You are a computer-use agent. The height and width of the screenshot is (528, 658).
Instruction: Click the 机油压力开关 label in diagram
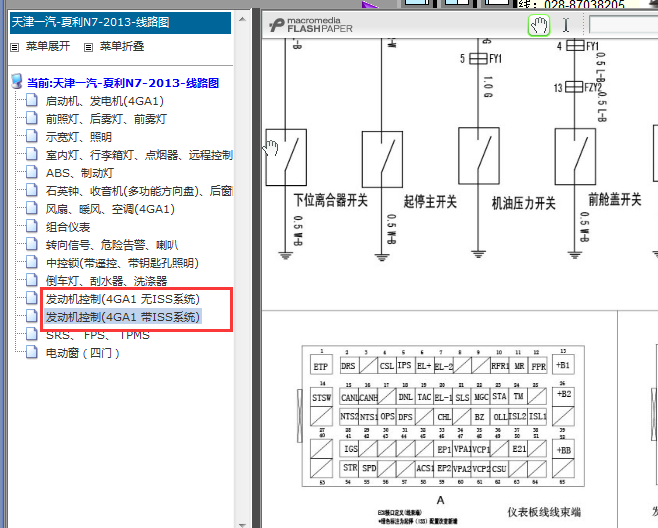(x=523, y=203)
